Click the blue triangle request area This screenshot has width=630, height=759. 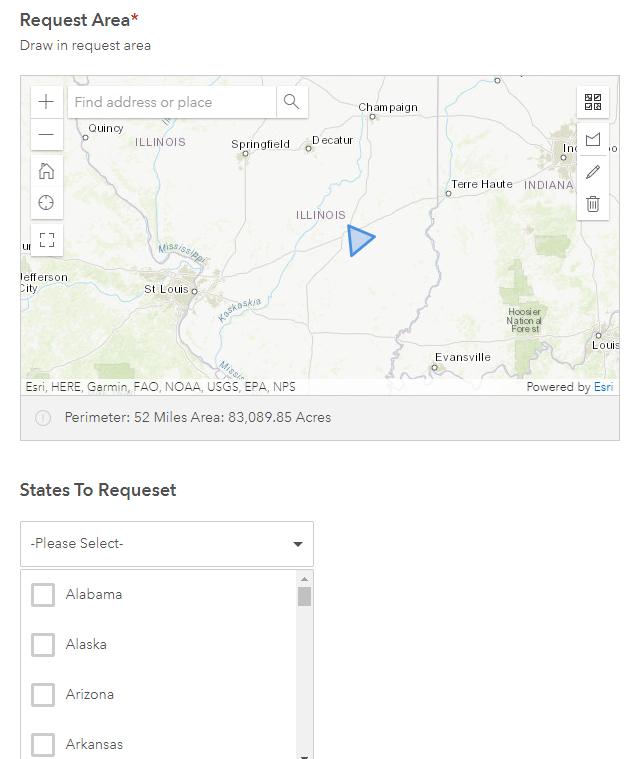[358, 240]
